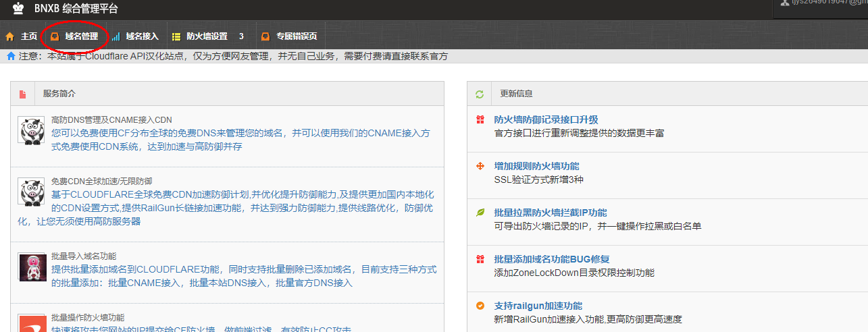Click the chess king logo icon

click(x=18, y=9)
